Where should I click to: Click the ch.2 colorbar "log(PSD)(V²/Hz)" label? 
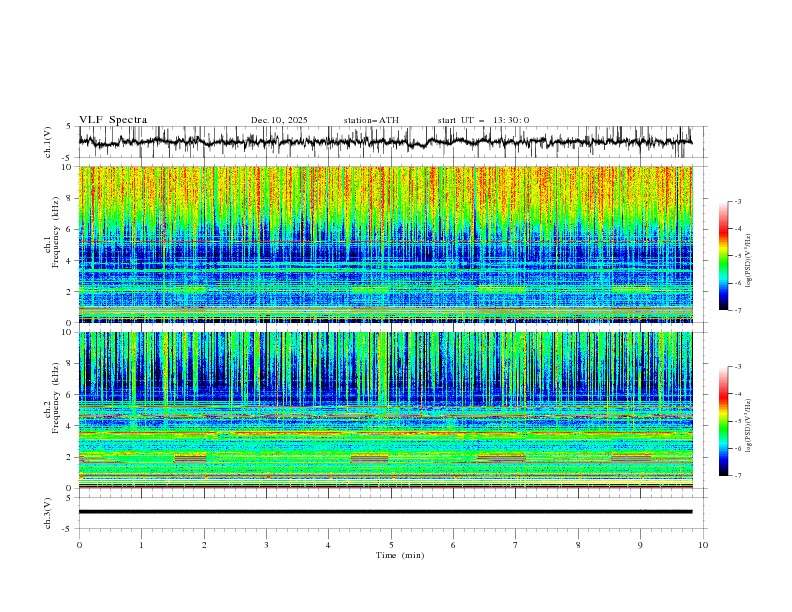pos(749,426)
